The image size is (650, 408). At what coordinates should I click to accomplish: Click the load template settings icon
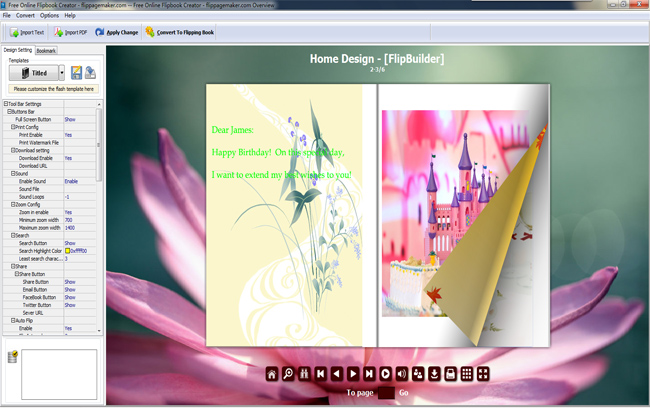pyautogui.click(x=90, y=73)
